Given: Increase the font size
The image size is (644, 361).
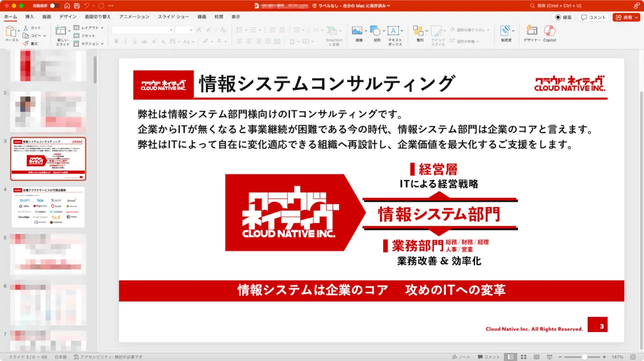Looking at the screenshot, I should coord(200,30).
